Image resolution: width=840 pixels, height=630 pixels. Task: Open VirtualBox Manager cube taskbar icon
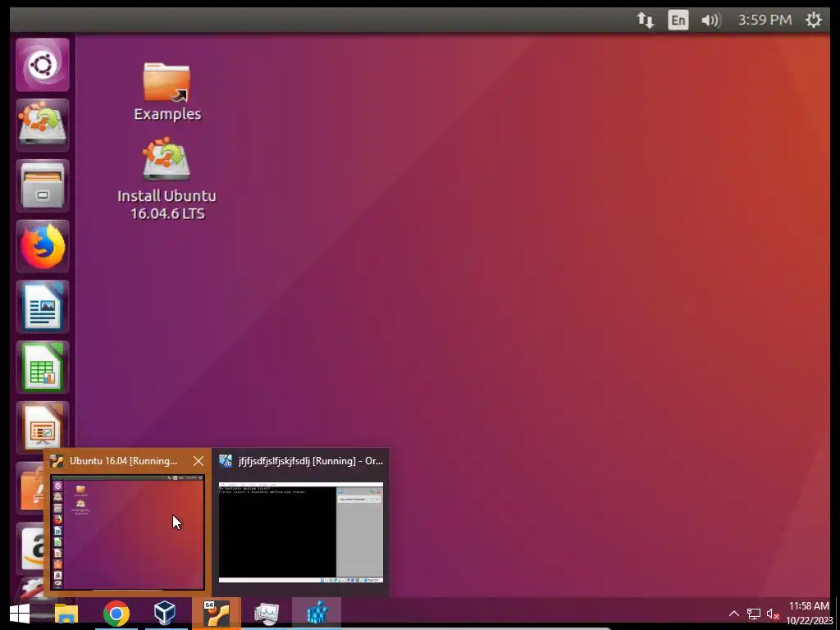coord(165,614)
